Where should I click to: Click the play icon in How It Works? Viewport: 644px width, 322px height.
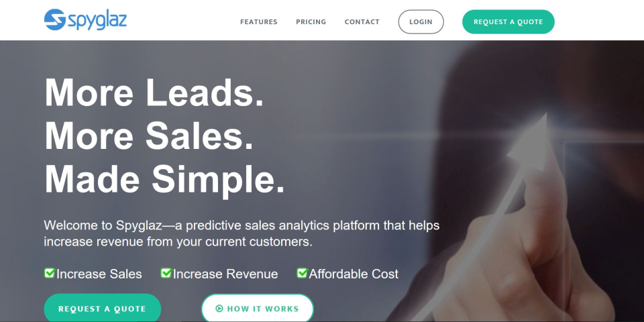(219, 309)
